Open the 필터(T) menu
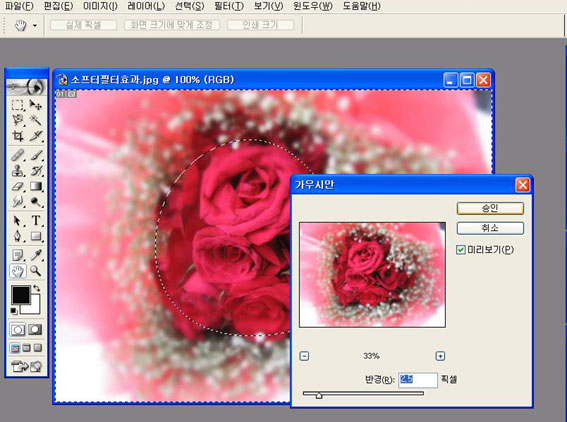 coord(229,6)
